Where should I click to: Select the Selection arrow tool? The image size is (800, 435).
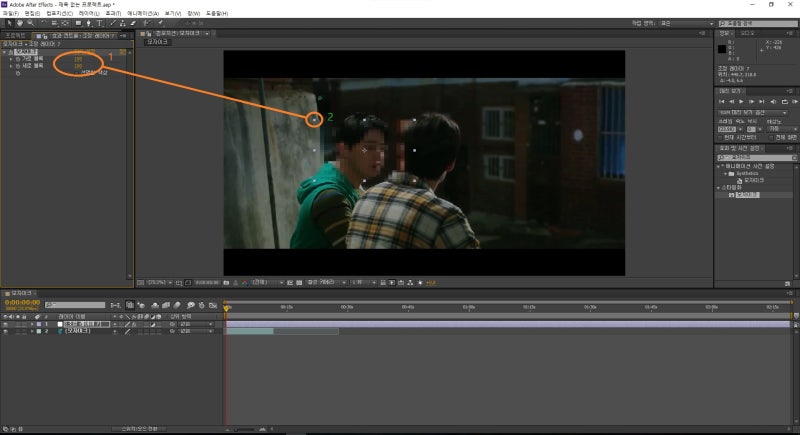click(9, 23)
